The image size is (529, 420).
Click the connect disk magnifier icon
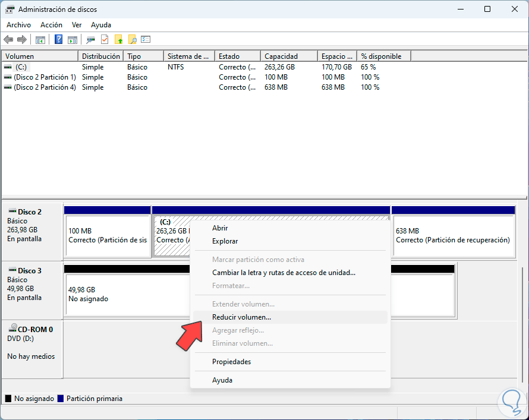[x=90, y=40]
